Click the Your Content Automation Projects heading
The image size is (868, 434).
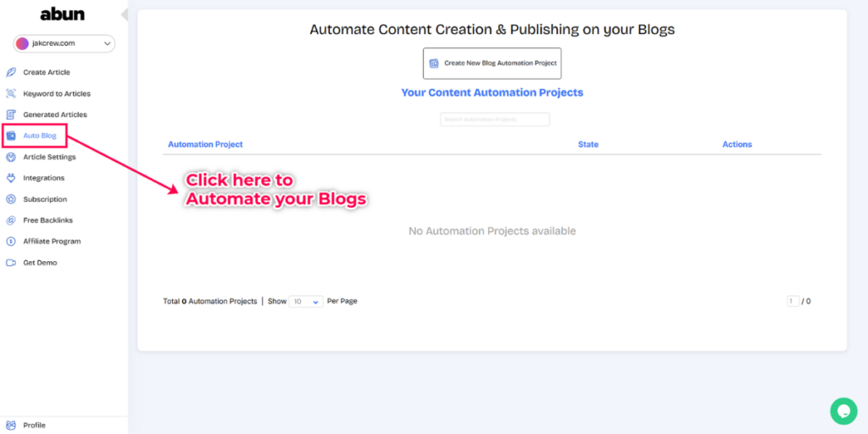(492, 92)
